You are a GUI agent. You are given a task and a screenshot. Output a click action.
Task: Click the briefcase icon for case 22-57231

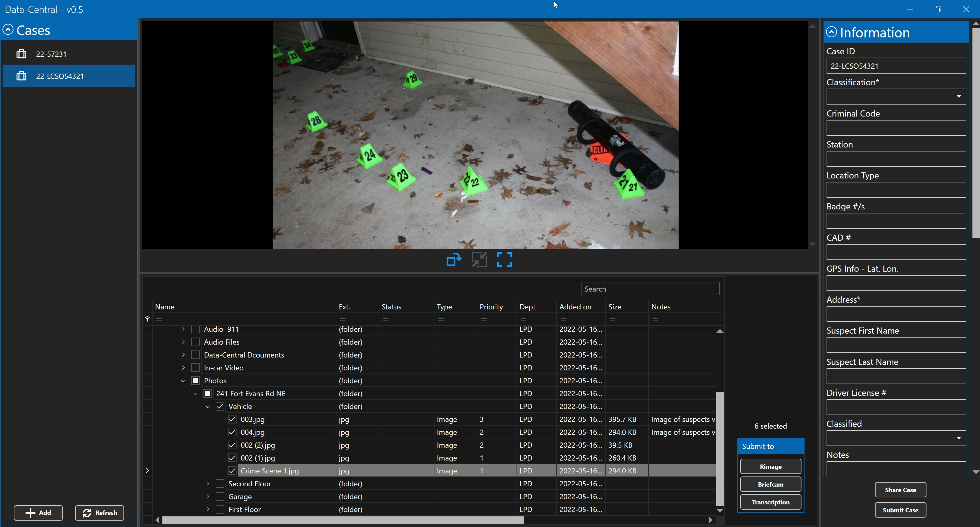[21, 54]
